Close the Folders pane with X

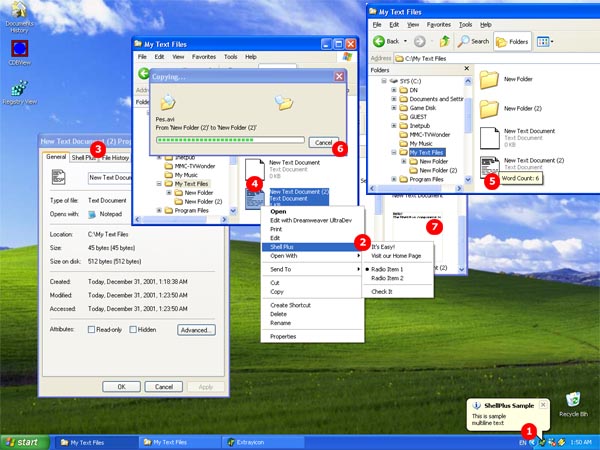click(x=466, y=68)
